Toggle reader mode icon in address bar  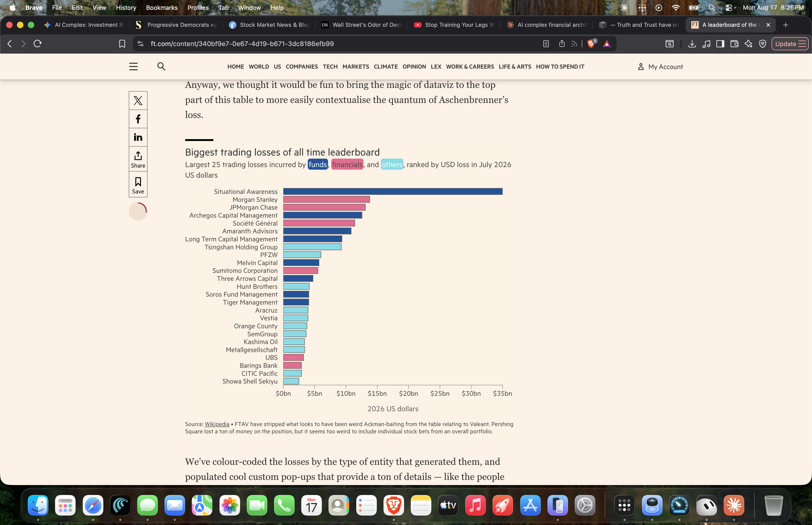pos(546,44)
